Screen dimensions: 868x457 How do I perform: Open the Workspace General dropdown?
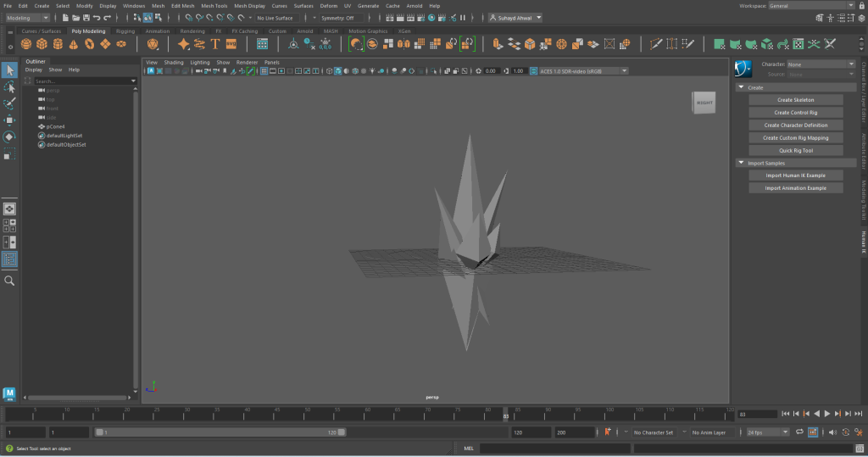click(x=810, y=6)
